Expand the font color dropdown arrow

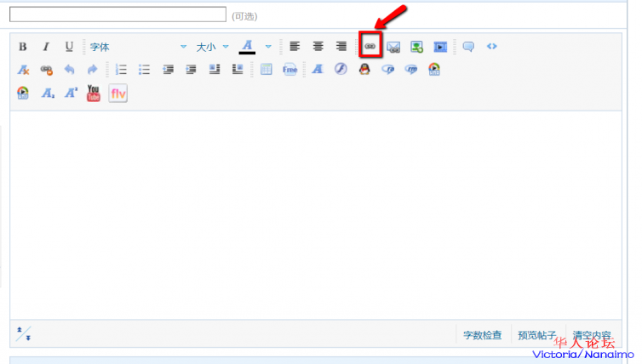coord(268,47)
